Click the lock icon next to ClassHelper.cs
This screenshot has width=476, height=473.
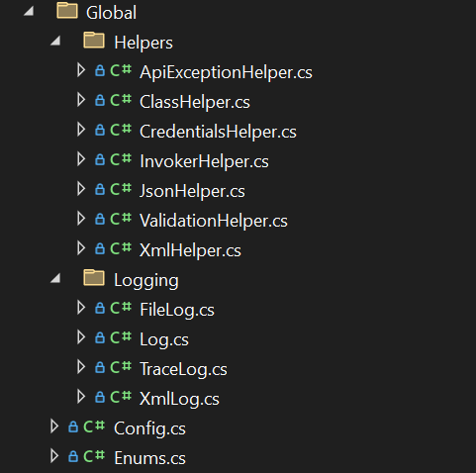pyautogui.click(x=100, y=100)
